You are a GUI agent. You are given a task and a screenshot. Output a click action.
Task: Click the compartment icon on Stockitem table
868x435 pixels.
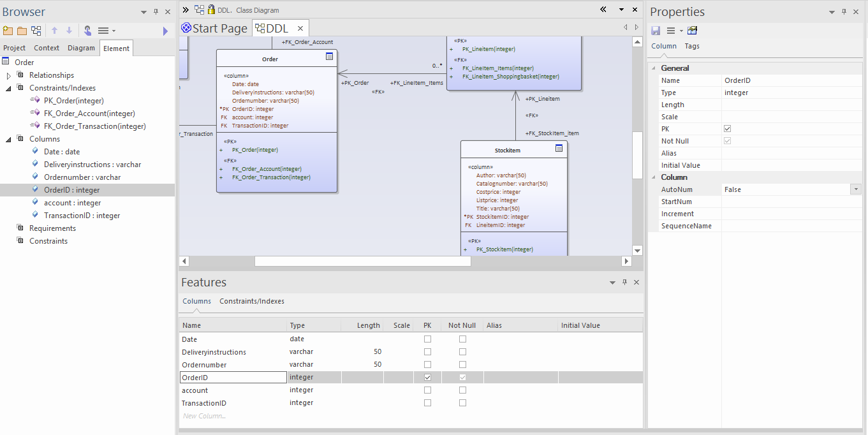tap(559, 149)
